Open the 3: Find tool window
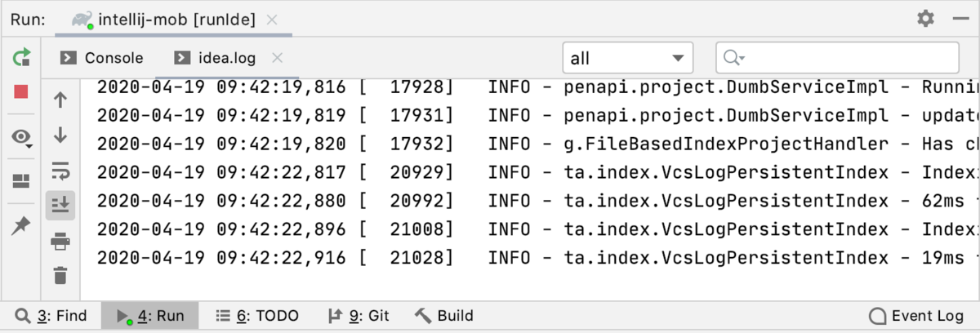 pyautogui.click(x=51, y=316)
